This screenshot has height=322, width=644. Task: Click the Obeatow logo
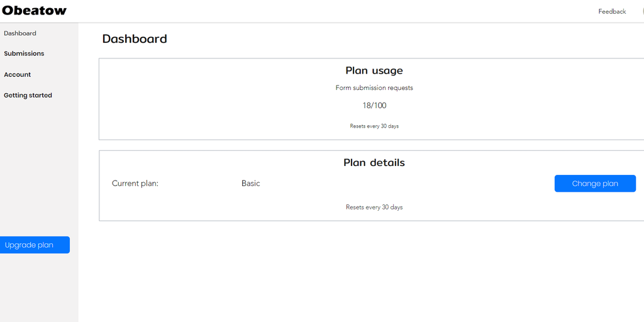coord(34,11)
